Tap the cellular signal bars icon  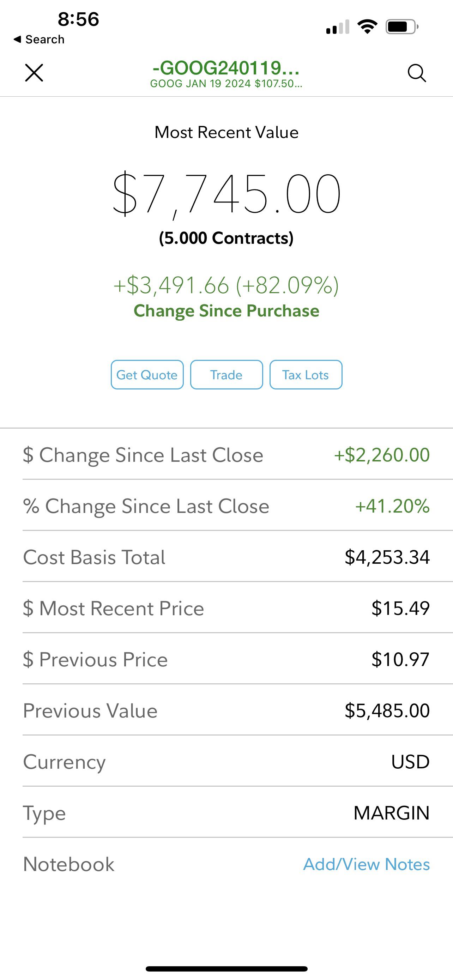point(338,27)
